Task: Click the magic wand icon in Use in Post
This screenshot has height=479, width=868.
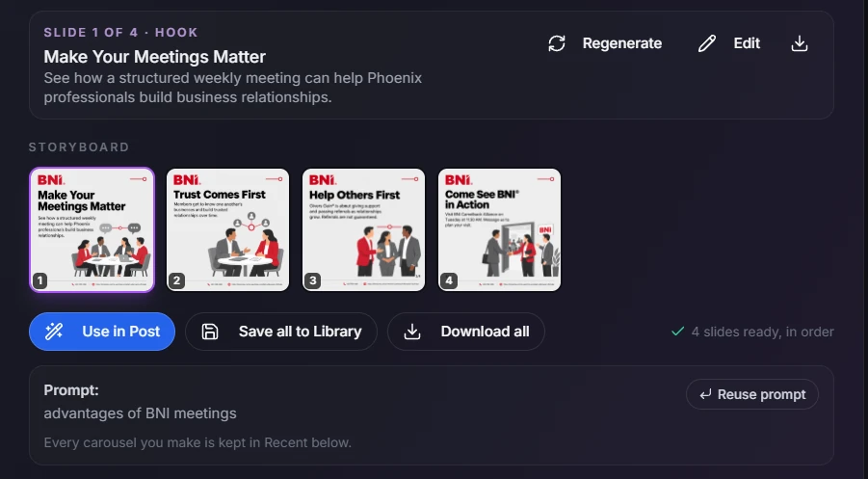Action: [54, 332]
